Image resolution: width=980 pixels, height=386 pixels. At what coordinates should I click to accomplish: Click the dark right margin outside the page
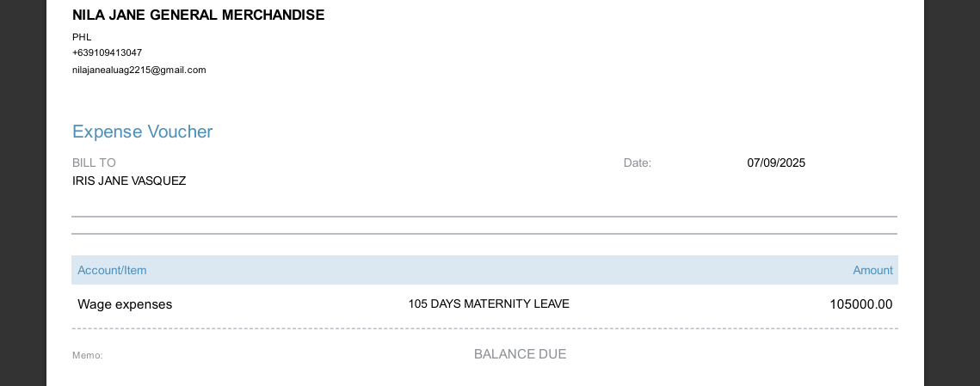click(x=952, y=193)
